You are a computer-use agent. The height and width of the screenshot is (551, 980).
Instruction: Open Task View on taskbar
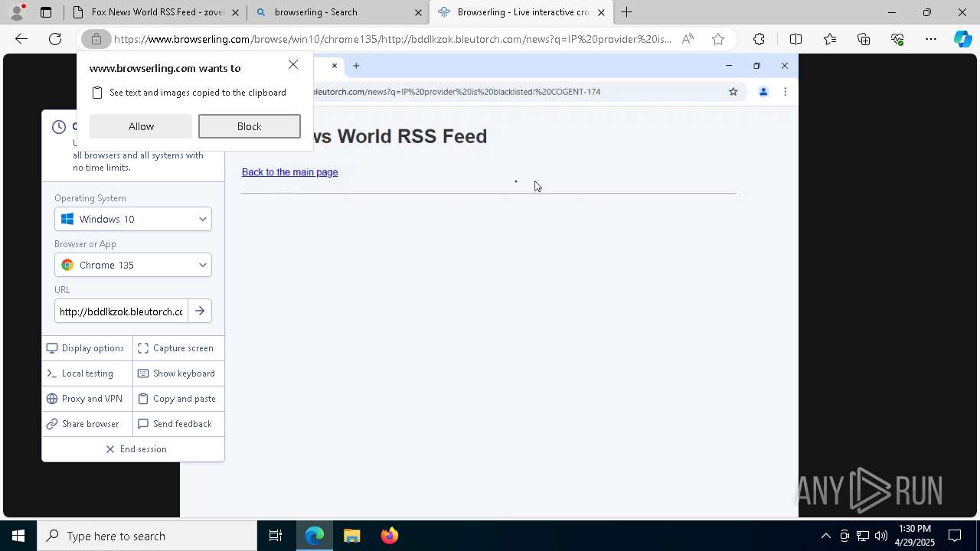pos(276,536)
